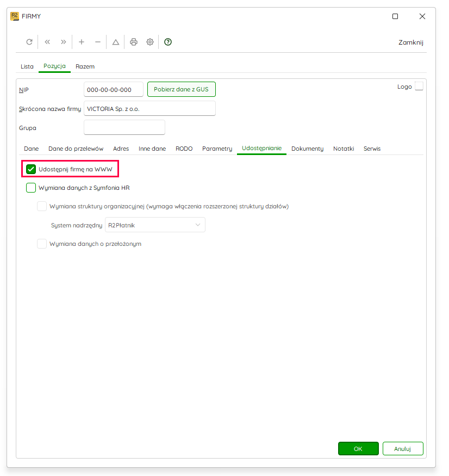
Task: Open settings via the gear icon
Action: (x=150, y=42)
